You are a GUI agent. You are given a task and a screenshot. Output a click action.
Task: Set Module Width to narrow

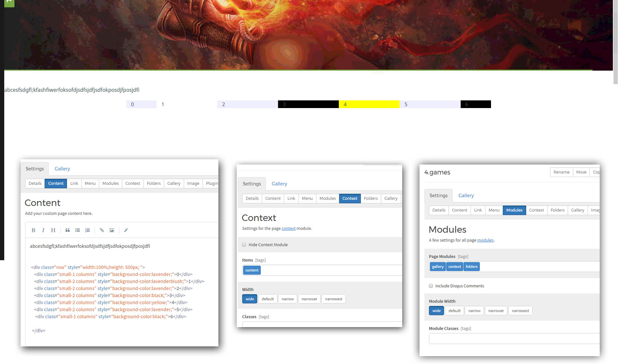(x=474, y=311)
